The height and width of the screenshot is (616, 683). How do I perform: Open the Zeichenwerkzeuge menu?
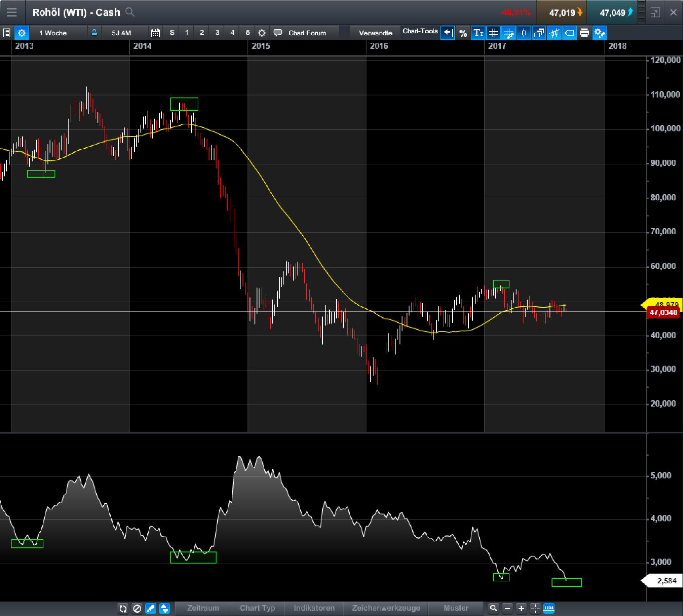click(386, 608)
